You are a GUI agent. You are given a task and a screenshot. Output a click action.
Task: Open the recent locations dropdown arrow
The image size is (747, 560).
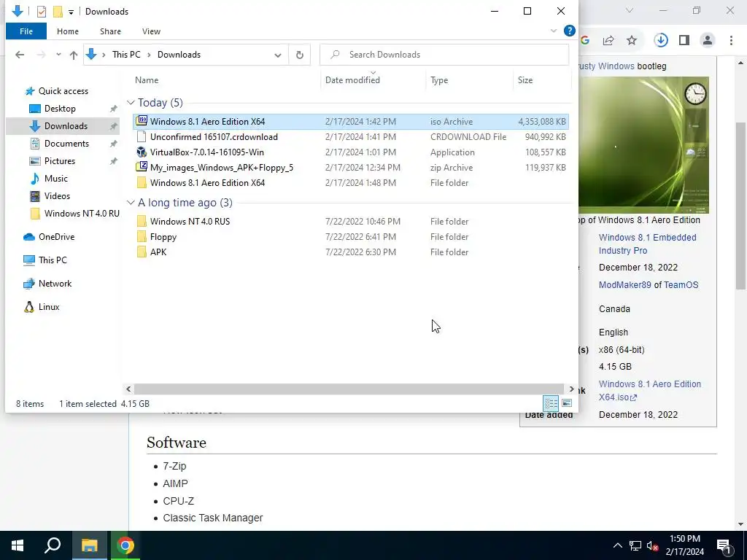pos(58,55)
